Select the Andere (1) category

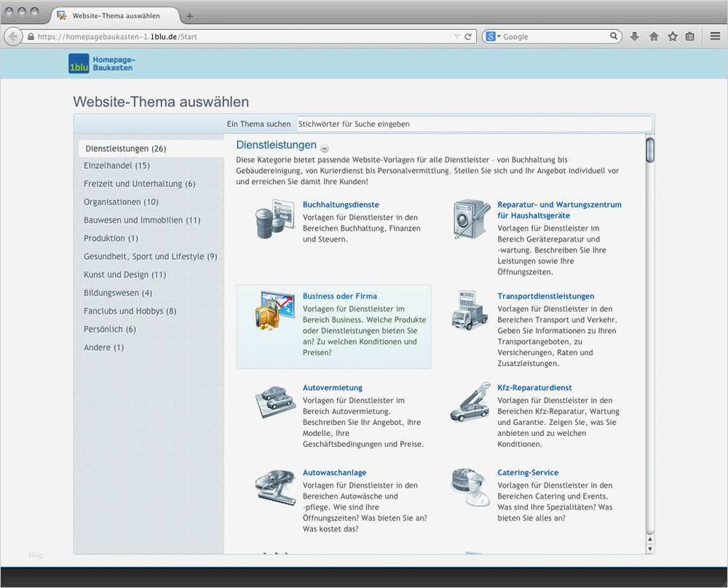[103, 347]
